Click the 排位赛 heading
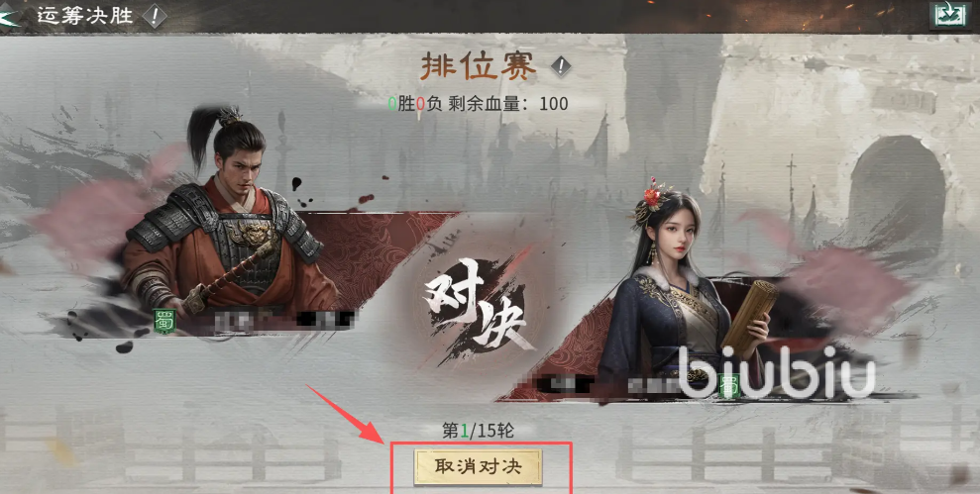Screen dimensions: 980x494 [479, 65]
